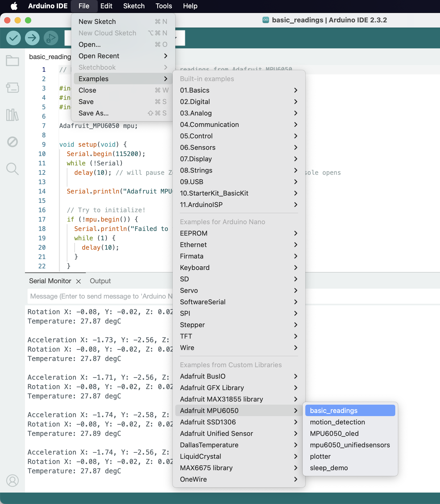This screenshot has height=504, width=440.
Task: Open the Tools menu
Action: click(164, 6)
